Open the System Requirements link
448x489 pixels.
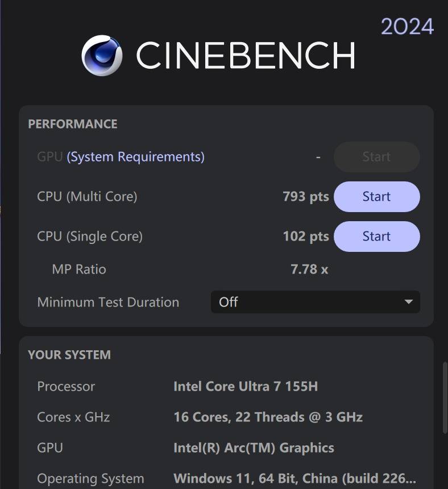coord(135,157)
